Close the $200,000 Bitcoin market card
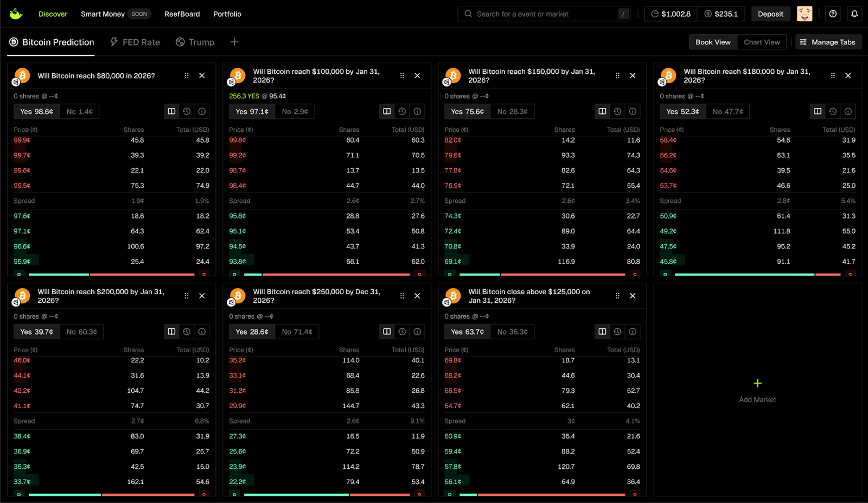The height and width of the screenshot is (503, 868). [x=202, y=296]
